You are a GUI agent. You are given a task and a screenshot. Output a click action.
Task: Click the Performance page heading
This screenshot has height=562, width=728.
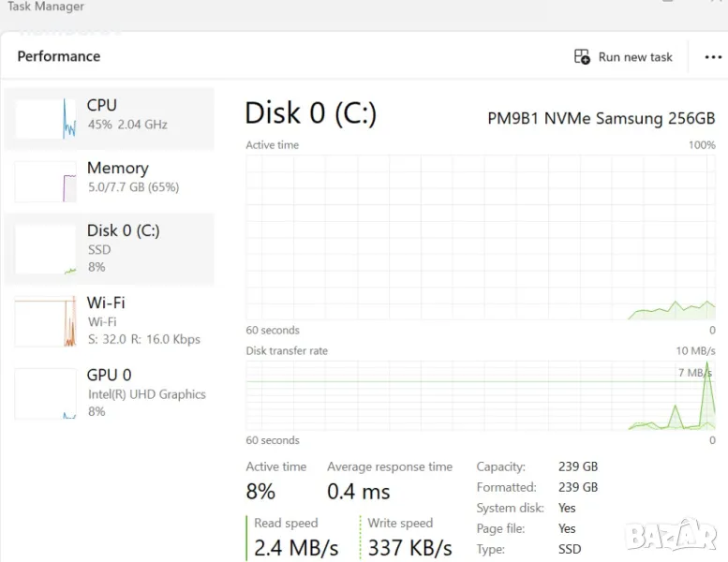(58, 56)
